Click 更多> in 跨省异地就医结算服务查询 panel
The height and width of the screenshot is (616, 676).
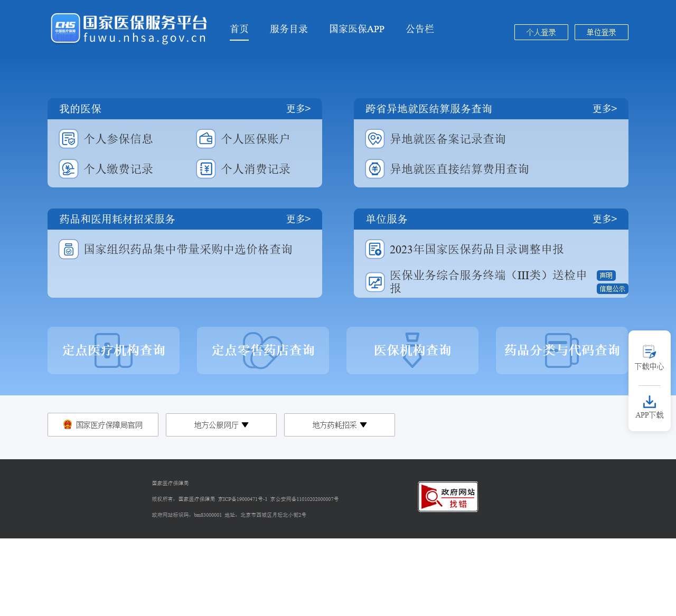[x=605, y=109]
